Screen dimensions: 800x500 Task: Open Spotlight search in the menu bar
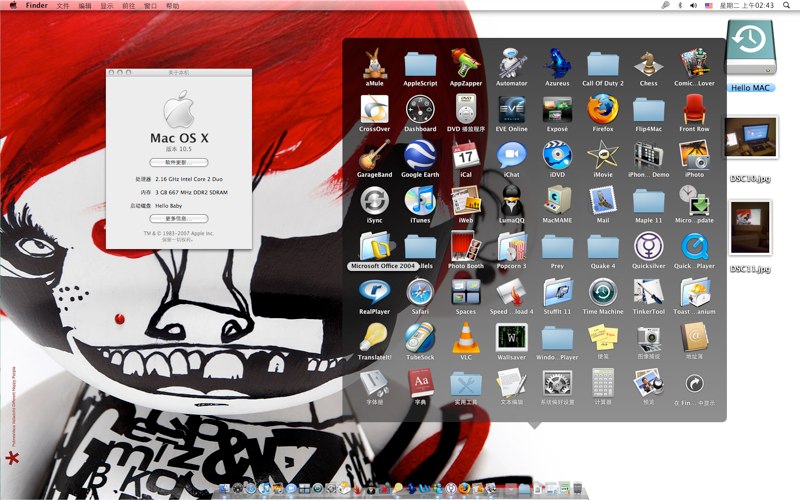pos(786,5)
